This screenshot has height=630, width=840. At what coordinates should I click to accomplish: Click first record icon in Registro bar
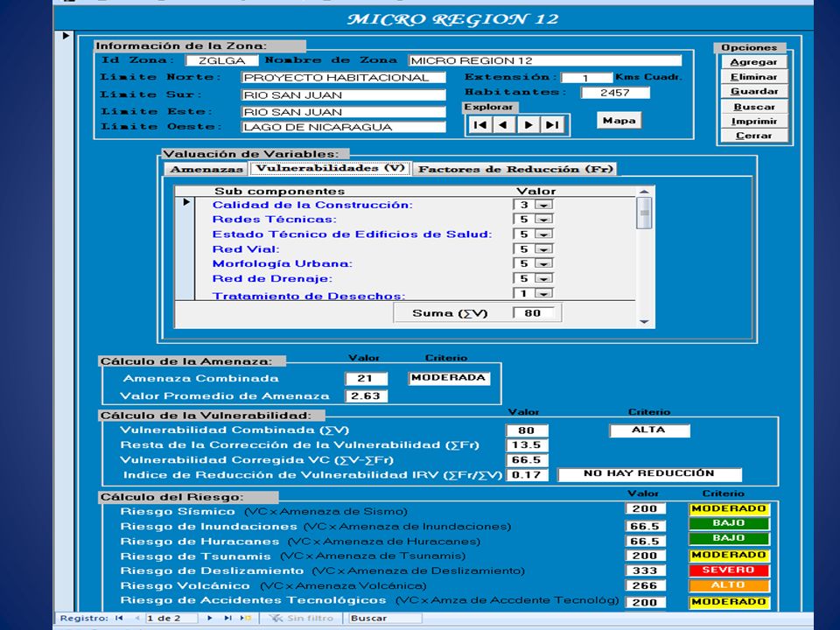click(119, 618)
